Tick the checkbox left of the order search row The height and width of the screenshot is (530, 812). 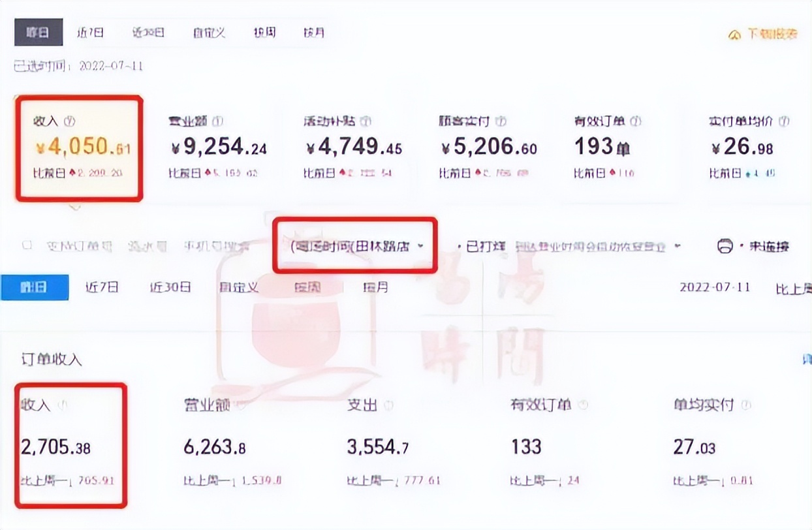pos(27,245)
